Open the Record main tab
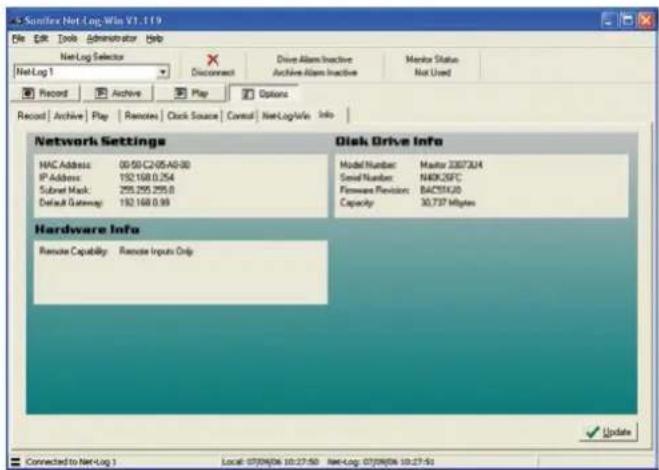This screenshot has height=470, width=659. coord(45,93)
